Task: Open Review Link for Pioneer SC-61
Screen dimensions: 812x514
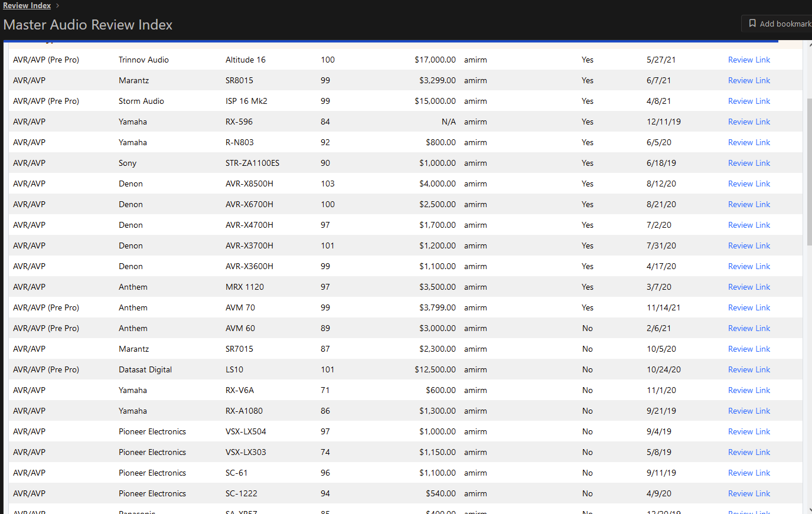Action: tap(749, 473)
